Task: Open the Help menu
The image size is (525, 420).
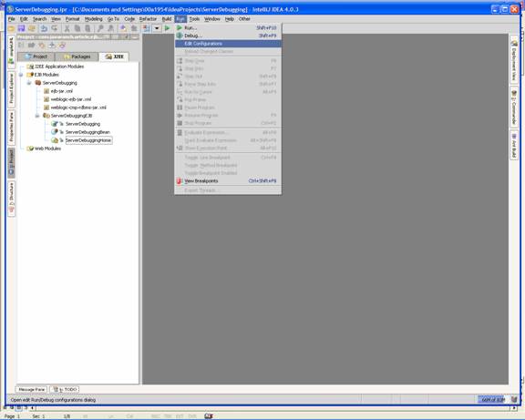Action: 230,19
